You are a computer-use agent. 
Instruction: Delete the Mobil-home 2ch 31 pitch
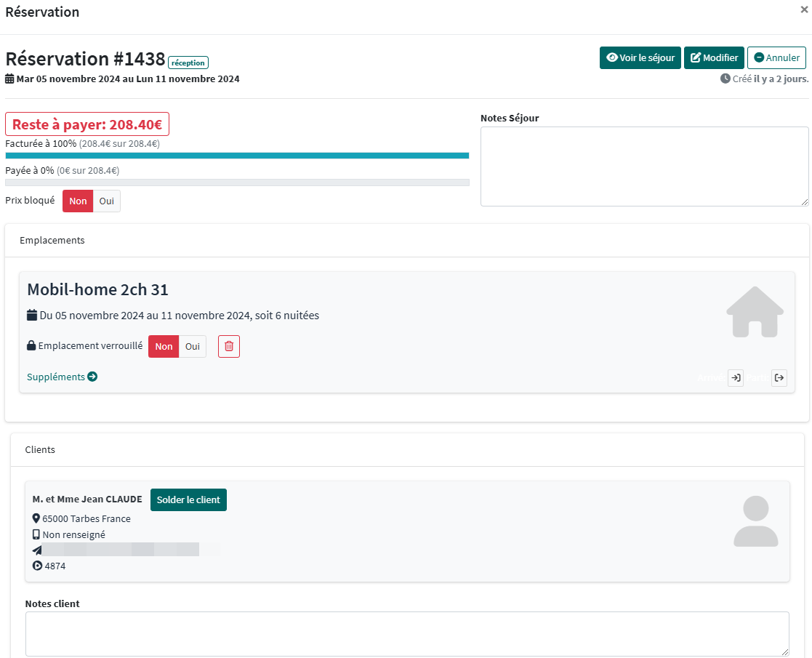point(229,347)
